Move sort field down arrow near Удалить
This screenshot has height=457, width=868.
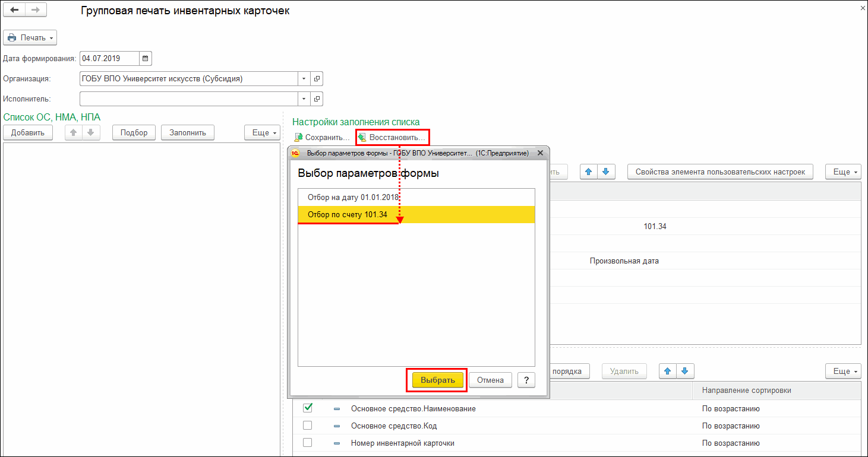coord(684,371)
